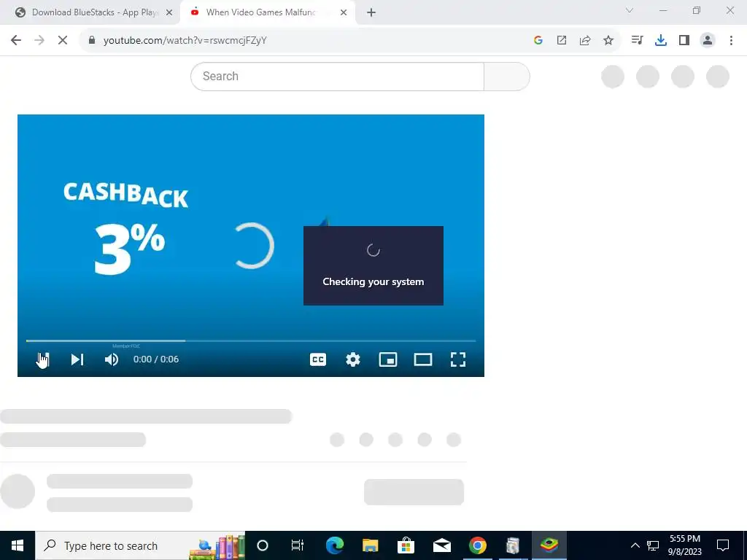Skip to the next video
The width and height of the screenshot is (747, 560).
coord(77,359)
